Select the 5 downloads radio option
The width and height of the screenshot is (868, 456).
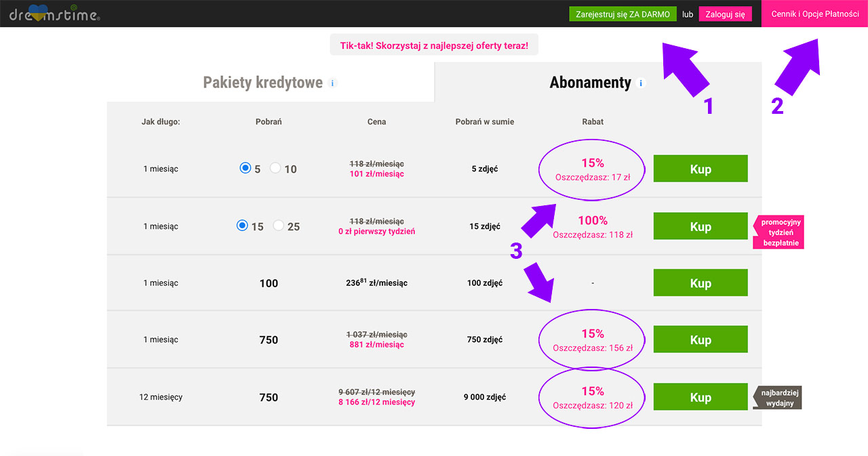tap(245, 168)
